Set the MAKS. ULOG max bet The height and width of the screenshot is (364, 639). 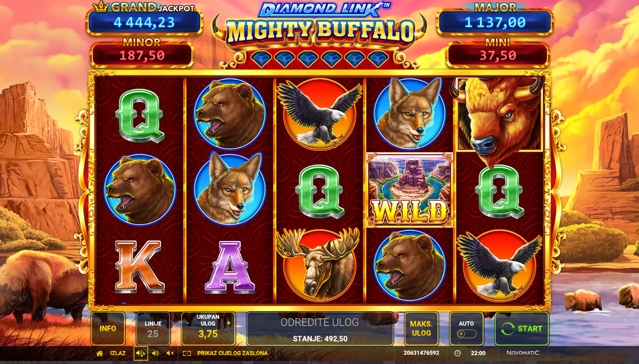pyautogui.click(x=422, y=329)
